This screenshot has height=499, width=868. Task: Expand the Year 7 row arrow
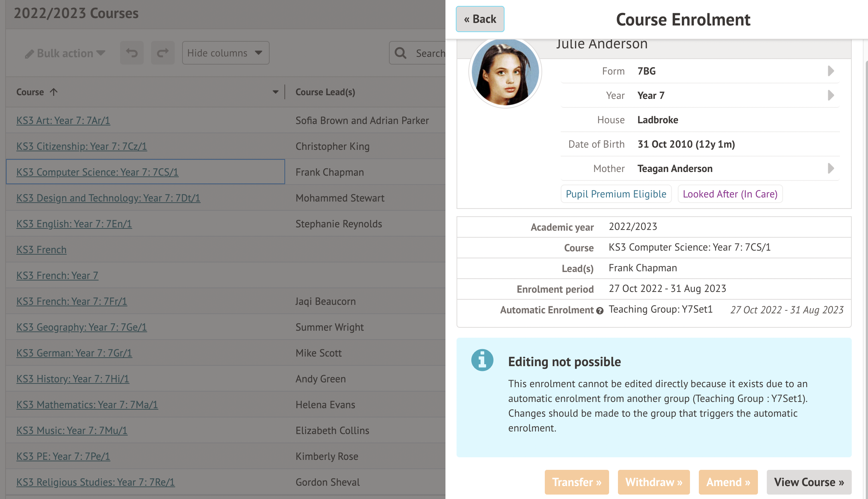tap(831, 95)
